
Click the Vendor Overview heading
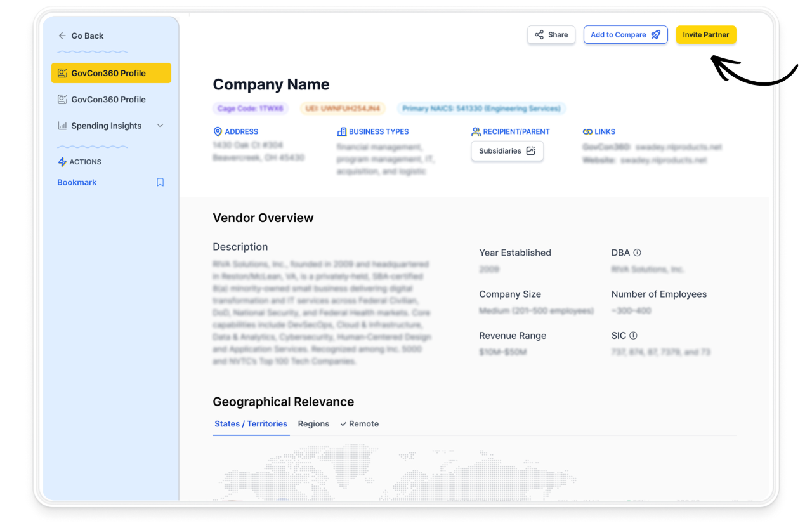263,218
